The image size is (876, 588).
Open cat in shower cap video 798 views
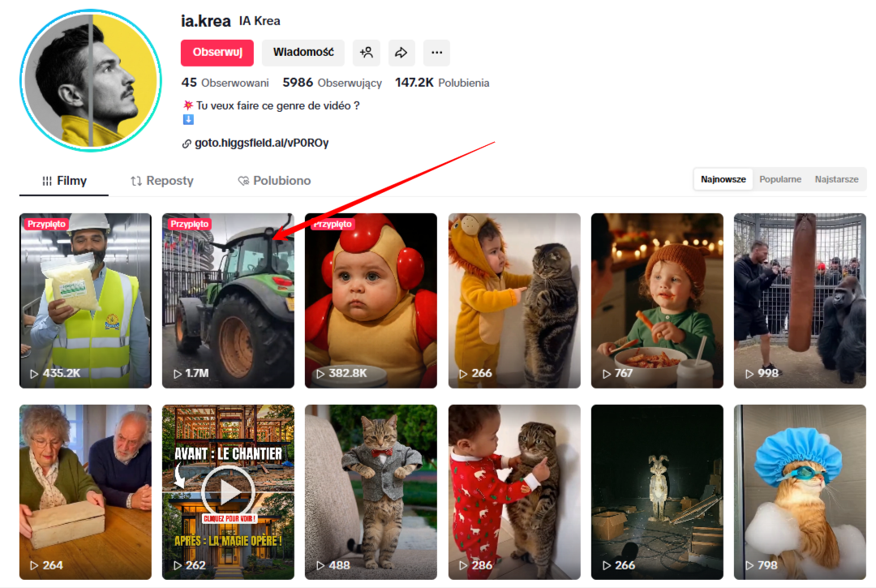tap(800, 492)
